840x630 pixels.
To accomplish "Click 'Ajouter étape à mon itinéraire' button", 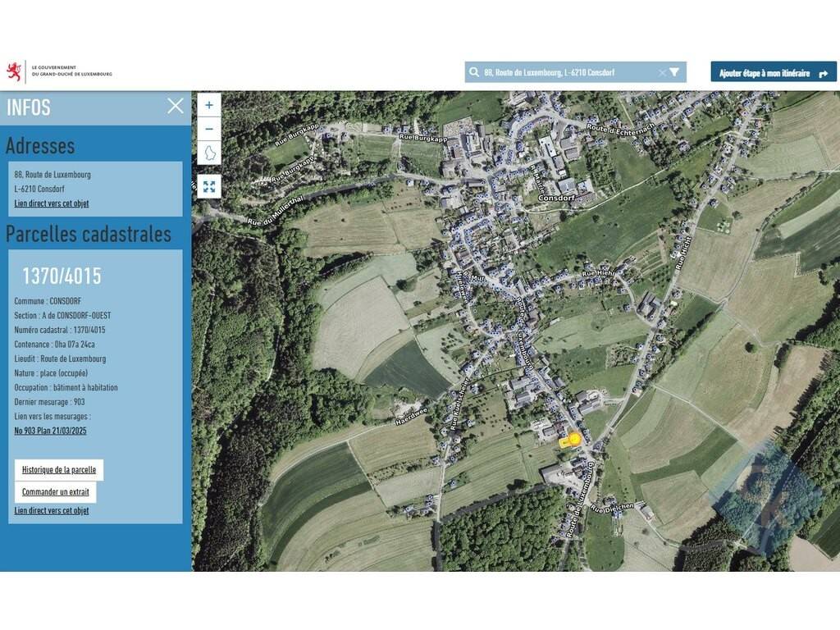I will 774,72.
